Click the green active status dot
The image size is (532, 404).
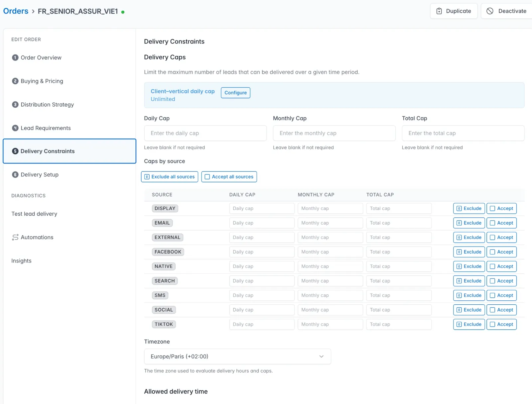(123, 12)
